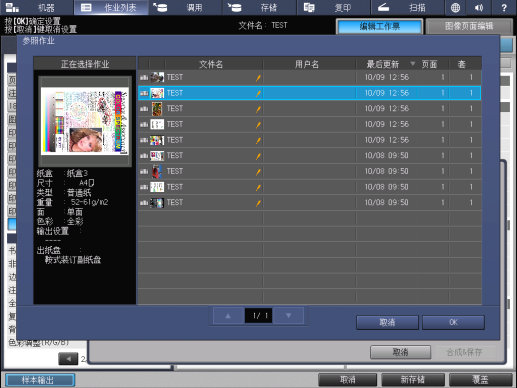This screenshot has width=517, height=388.
Task: Click thumbnail of ninth TEST job row
Action: 157,203
